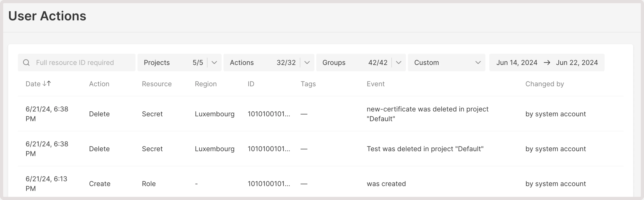Screen dimensions: 644x200
Task: Click Delete in the Test deleted row
Action: coord(99,149)
